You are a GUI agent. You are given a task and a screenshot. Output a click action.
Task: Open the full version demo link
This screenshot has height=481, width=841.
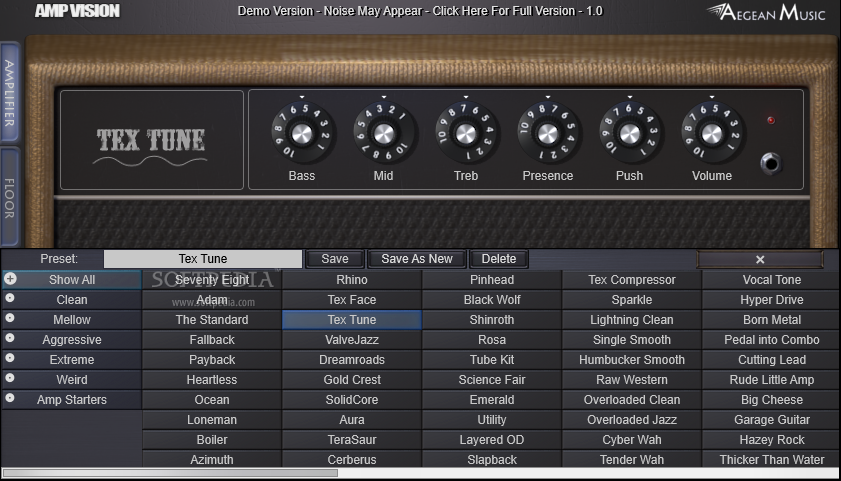pyautogui.click(x=420, y=11)
